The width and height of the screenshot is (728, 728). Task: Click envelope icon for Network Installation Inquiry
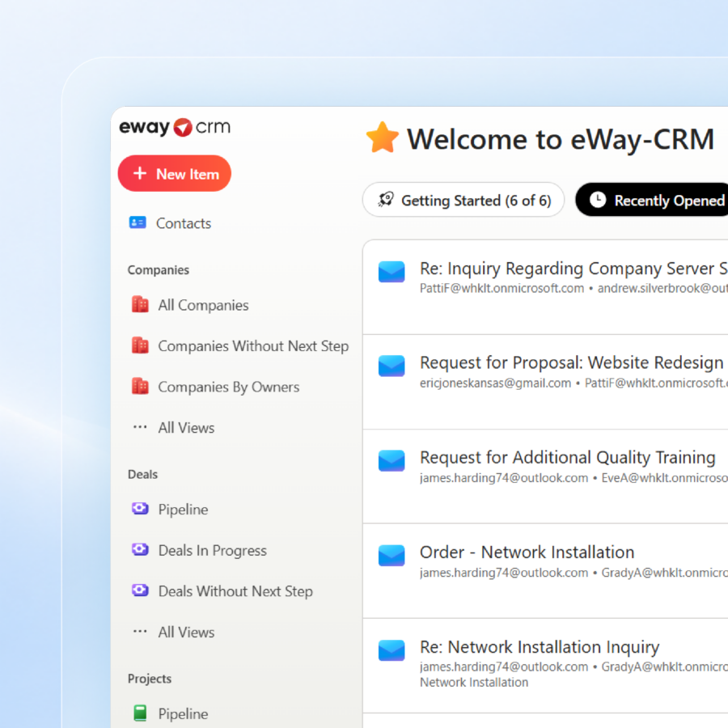tap(392, 650)
